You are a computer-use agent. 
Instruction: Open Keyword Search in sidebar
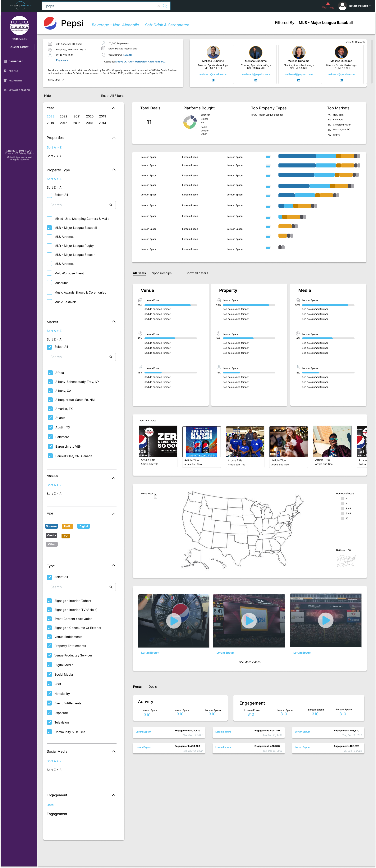coord(19,90)
